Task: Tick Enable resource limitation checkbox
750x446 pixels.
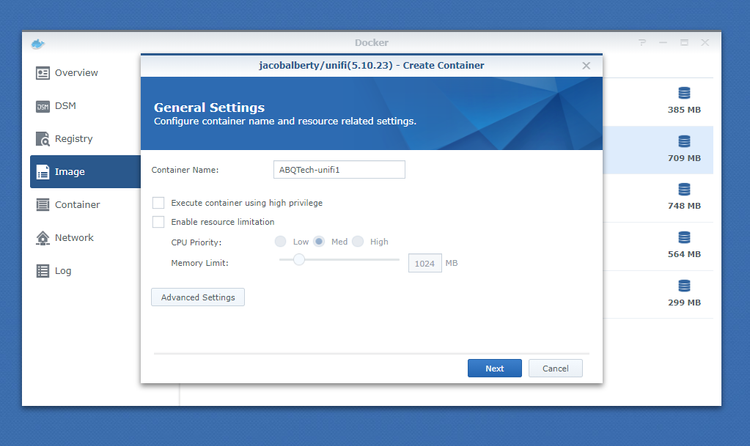Action: (158, 222)
